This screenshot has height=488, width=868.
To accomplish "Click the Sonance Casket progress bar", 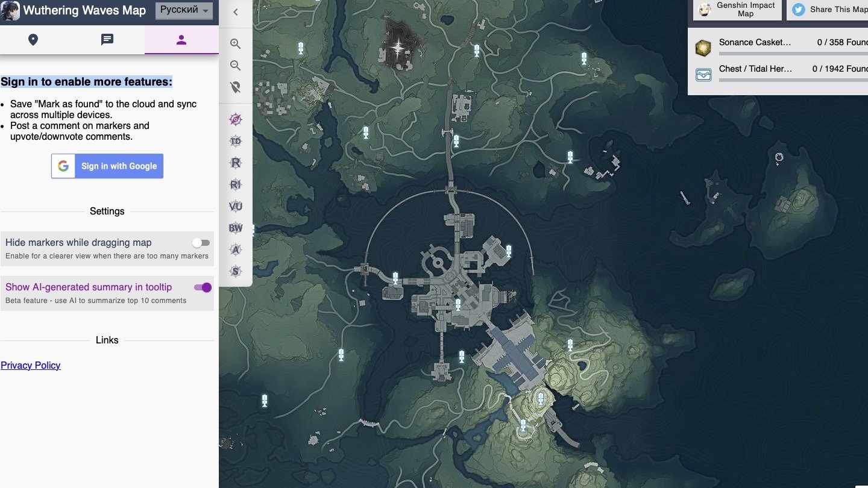I will click(x=793, y=54).
